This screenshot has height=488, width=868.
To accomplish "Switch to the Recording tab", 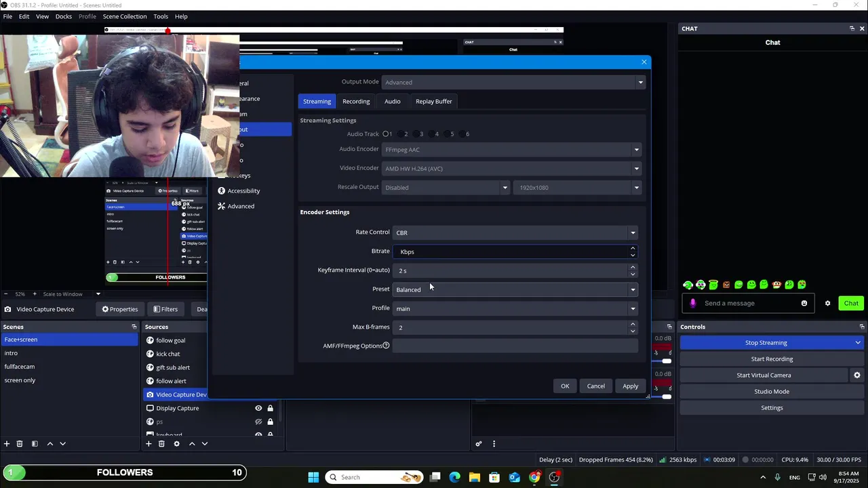I will pyautogui.click(x=356, y=102).
